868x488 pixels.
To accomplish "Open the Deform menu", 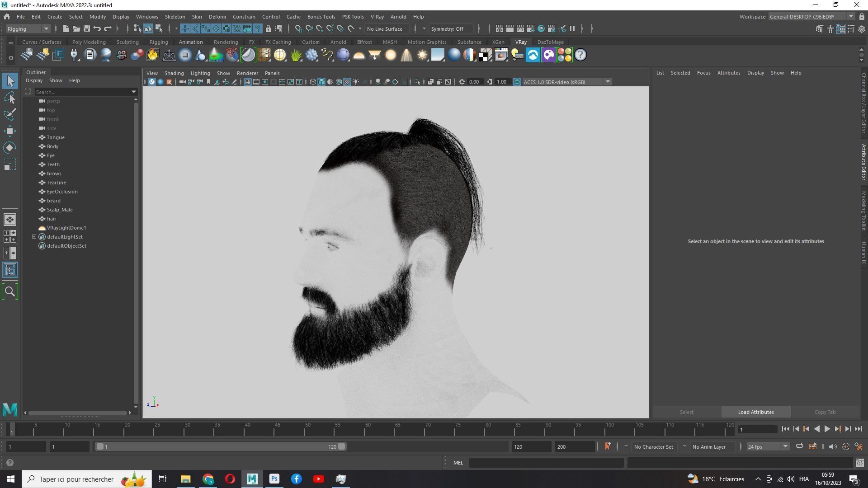I will coord(217,17).
